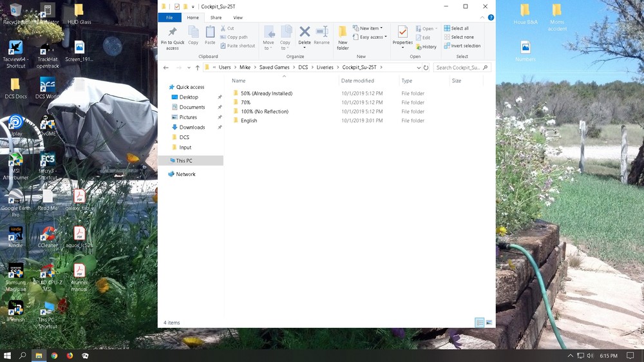Open the New item dropdown
Viewport: 644px width, 362px height.
(x=368, y=28)
